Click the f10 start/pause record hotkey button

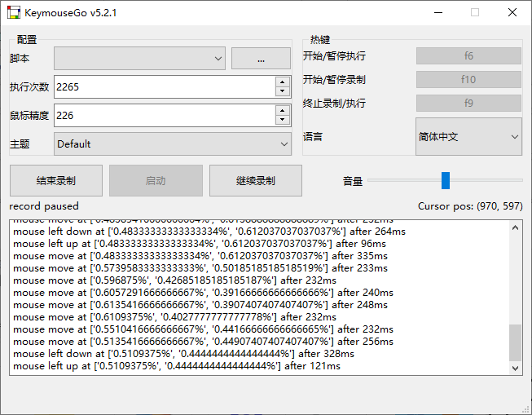[x=468, y=79]
